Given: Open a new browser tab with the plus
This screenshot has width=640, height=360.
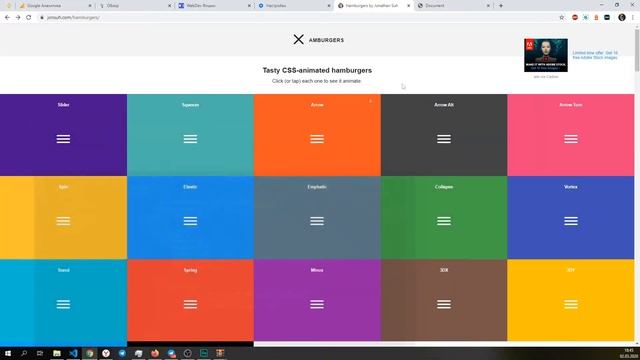Looking at the screenshot, I should pyautogui.click(x=501, y=6).
